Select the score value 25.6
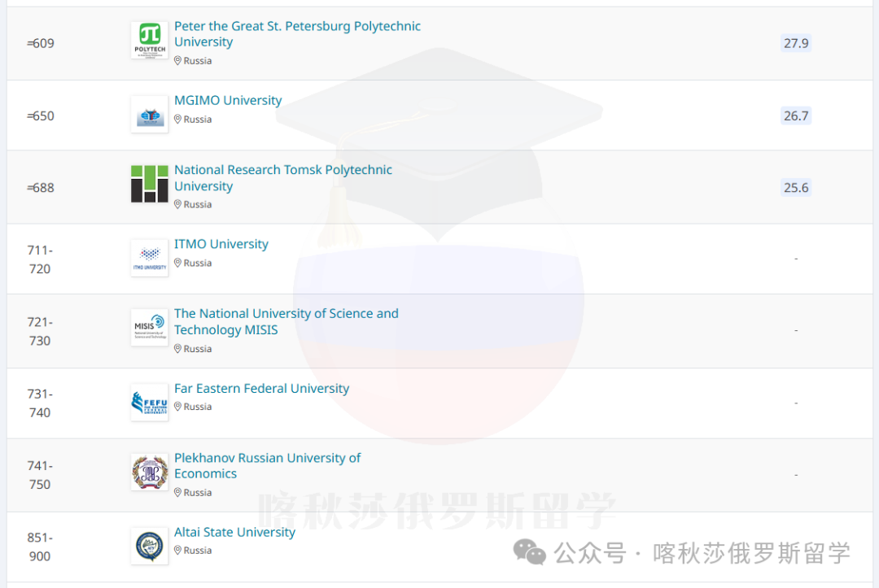879x588 pixels. click(x=796, y=188)
